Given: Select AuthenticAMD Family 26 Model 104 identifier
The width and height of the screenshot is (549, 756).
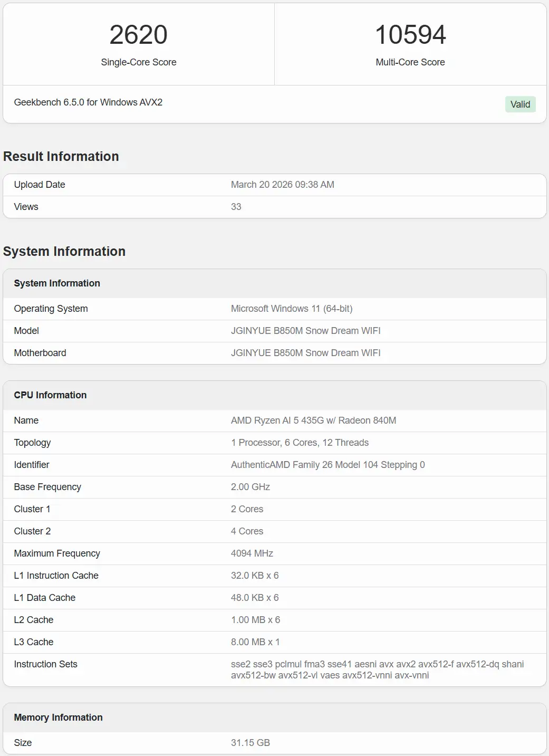Looking at the screenshot, I should point(328,465).
